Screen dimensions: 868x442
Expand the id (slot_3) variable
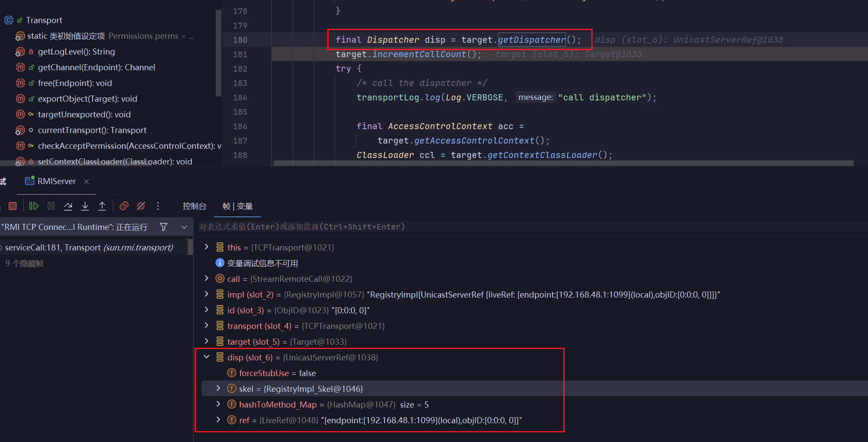pyautogui.click(x=206, y=310)
